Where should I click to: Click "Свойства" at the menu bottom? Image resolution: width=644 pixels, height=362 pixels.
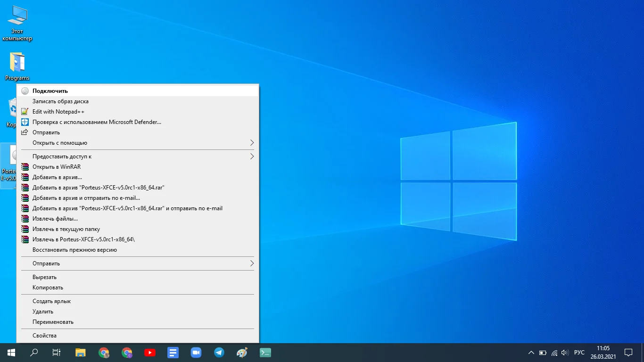coord(44,336)
